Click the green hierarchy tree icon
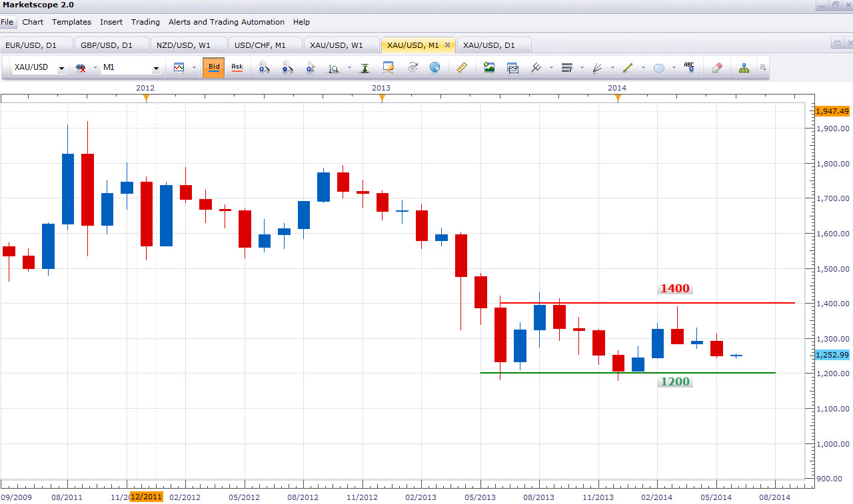Screen dimensions: 853x504 point(744,68)
